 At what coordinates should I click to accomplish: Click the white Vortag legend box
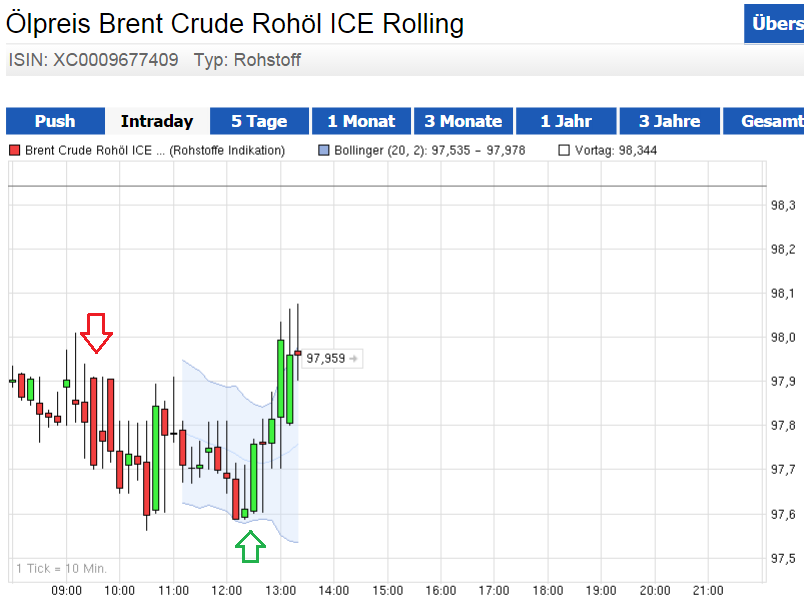tap(564, 151)
